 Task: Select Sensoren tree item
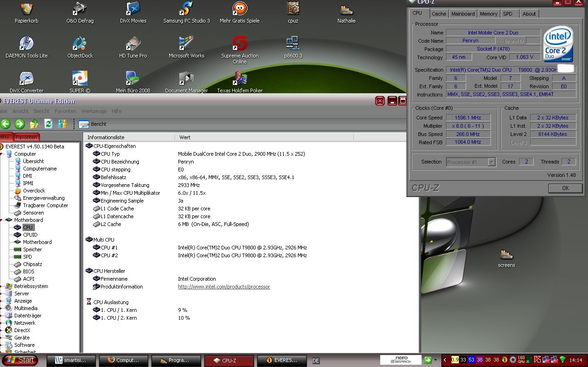pyautogui.click(x=33, y=213)
